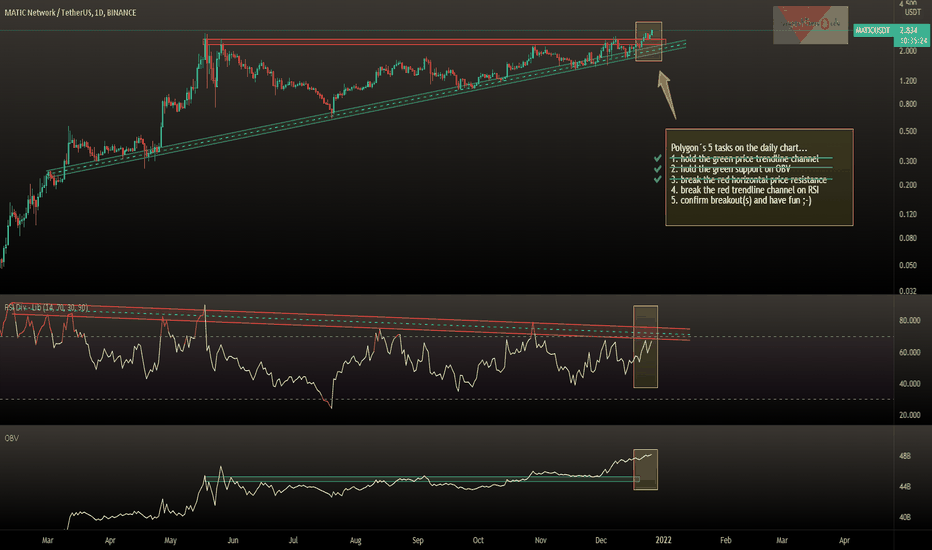Image resolution: width=932 pixels, height=550 pixels.
Task: Click the 0.200 price axis value
Action: click(908, 185)
